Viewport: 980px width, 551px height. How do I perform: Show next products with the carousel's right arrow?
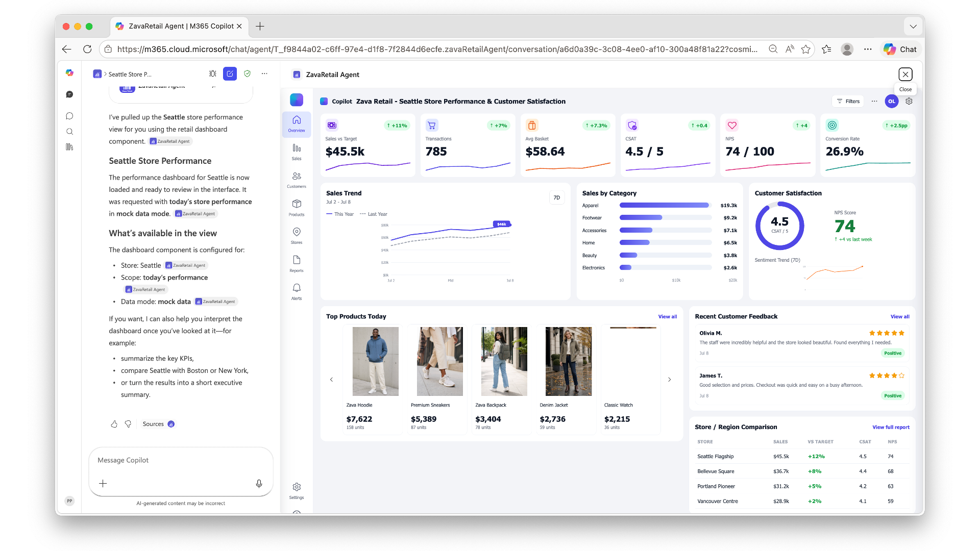click(x=670, y=380)
